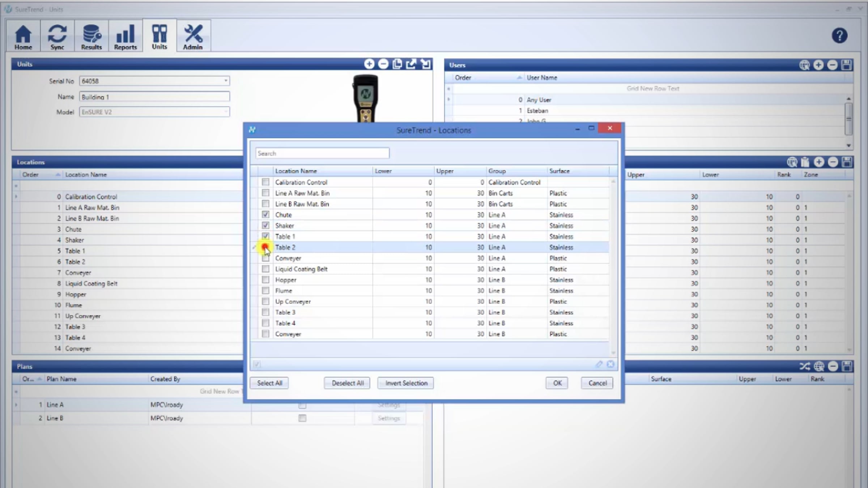
Task: Open the globe search icon in Plans panel
Action: [819, 367]
